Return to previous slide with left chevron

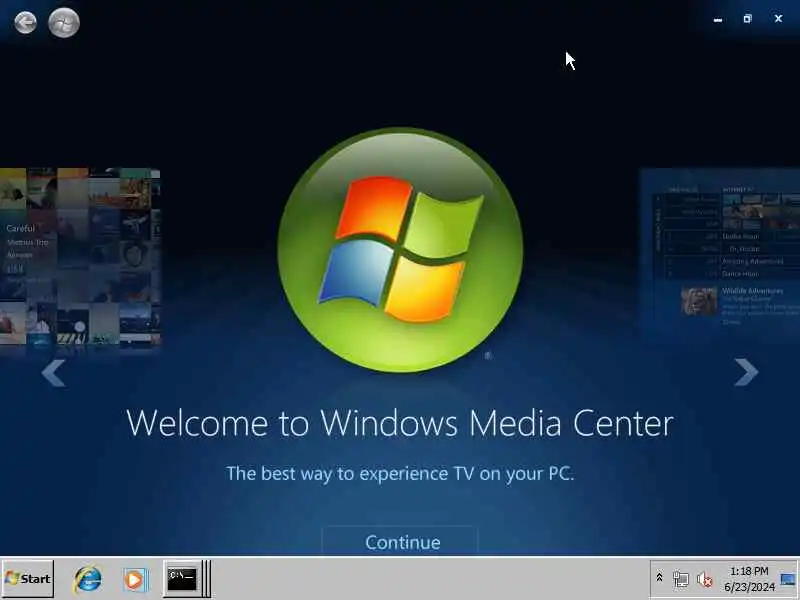pos(53,373)
